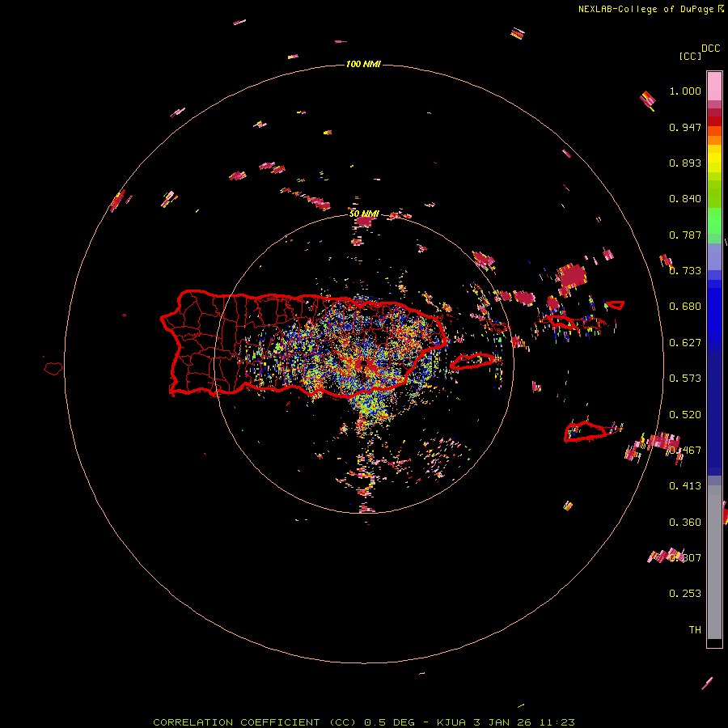This screenshot has width=728, height=728.
Task: Select the 0.520 scale value
Action: 685,415
